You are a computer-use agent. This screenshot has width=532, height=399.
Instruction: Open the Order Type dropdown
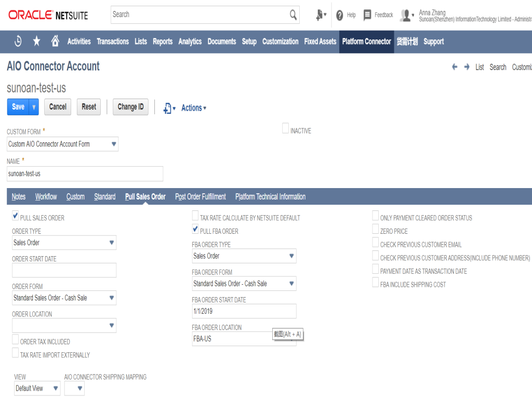[111, 243]
